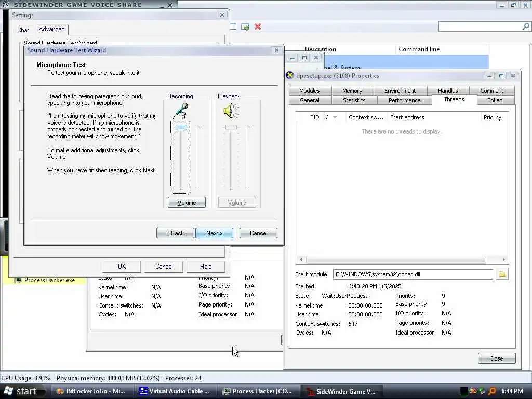532x399 pixels.
Task: Click the Context switches value 647
Action: pos(353,324)
